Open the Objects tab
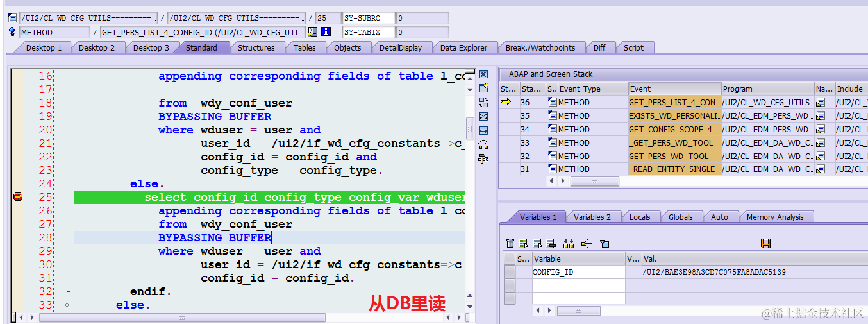Image resolution: width=868 pixels, height=324 pixels. tap(347, 47)
